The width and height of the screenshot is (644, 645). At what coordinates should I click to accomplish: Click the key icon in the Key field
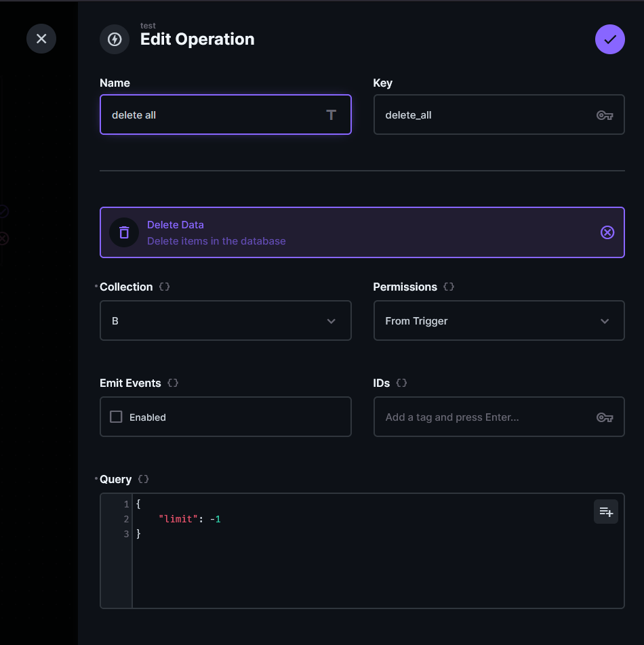pyautogui.click(x=605, y=115)
